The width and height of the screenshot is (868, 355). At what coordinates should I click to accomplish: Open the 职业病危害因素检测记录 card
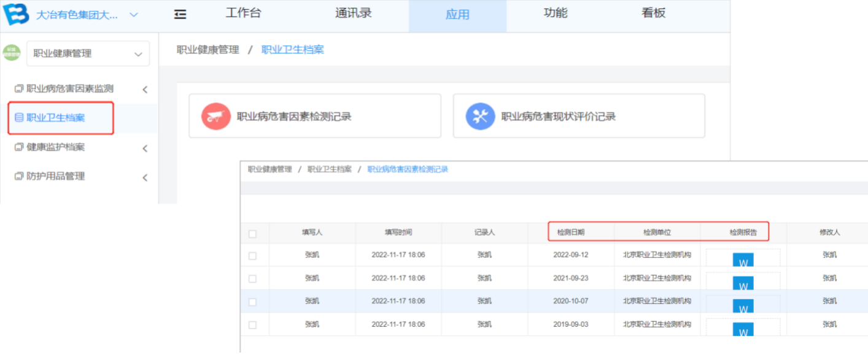315,115
